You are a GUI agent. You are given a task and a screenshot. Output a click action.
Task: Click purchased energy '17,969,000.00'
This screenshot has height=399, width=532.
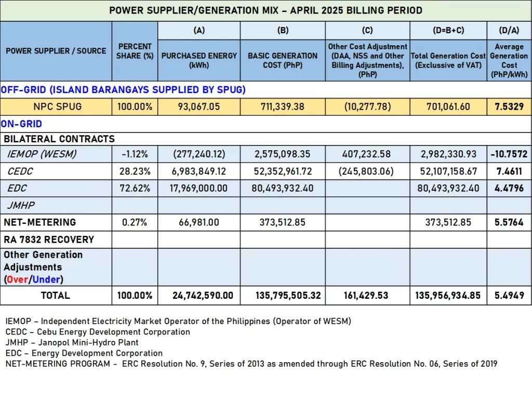199,188
